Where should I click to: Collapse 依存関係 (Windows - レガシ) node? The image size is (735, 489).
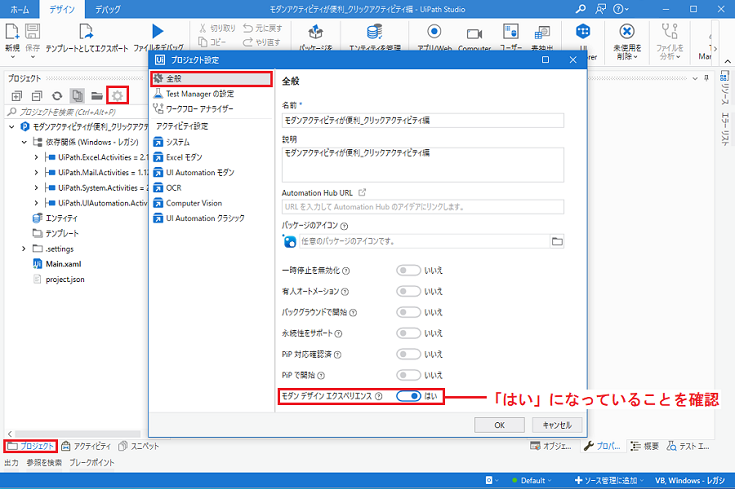click(24, 142)
